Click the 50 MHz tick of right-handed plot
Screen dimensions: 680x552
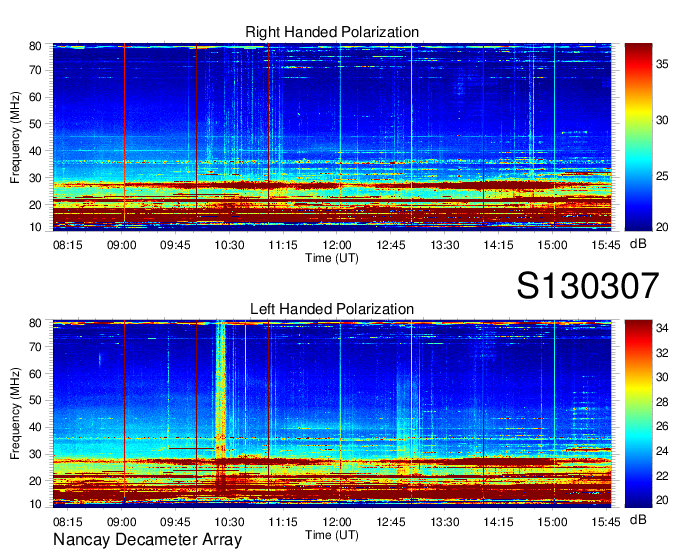[x=35, y=124]
